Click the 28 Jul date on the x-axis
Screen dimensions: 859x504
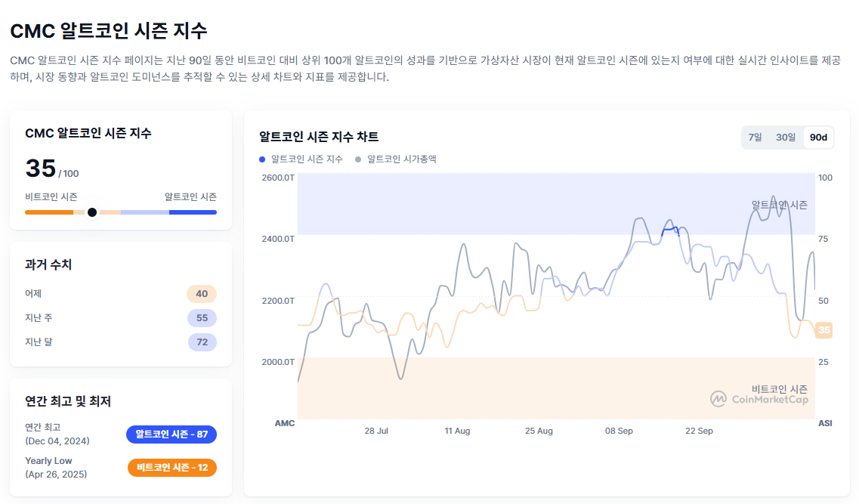click(376, 431)
